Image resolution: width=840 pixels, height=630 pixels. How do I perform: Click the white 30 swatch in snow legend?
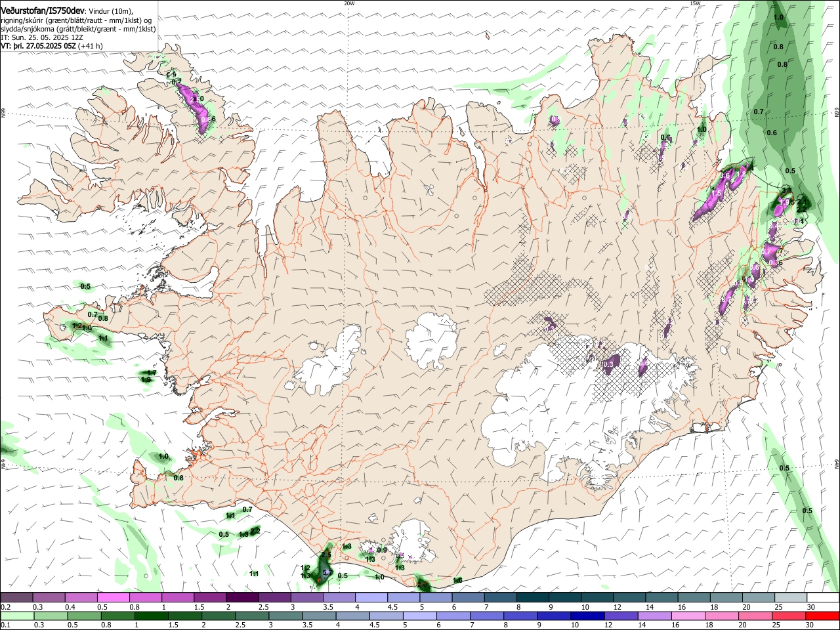822,598
